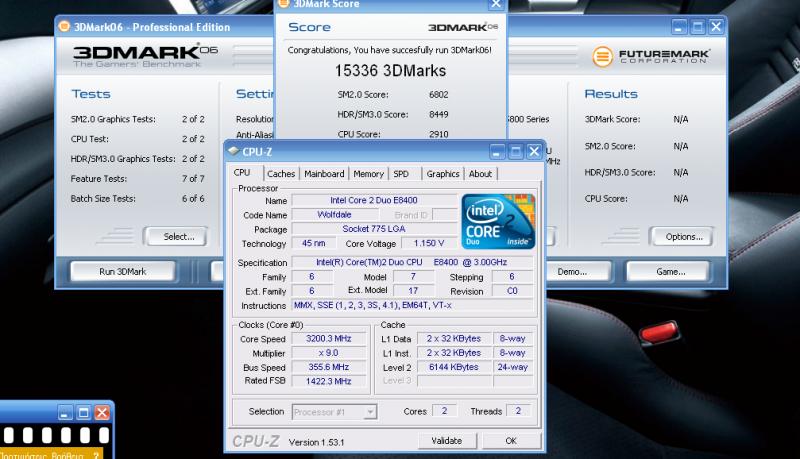The width and height of the screenshot is (800, 459).
Task: Click the Package value Socket 775 LGA
Action: point(374,229)
